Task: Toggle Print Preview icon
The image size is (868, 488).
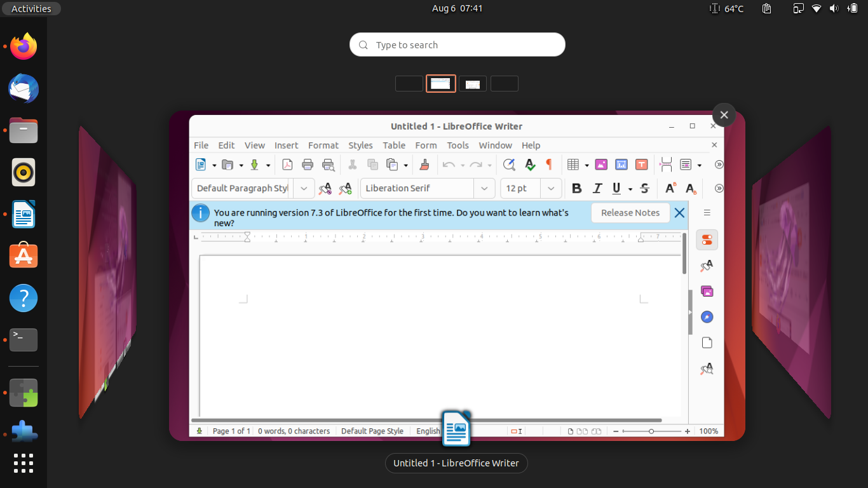Action: coord(328,165)
